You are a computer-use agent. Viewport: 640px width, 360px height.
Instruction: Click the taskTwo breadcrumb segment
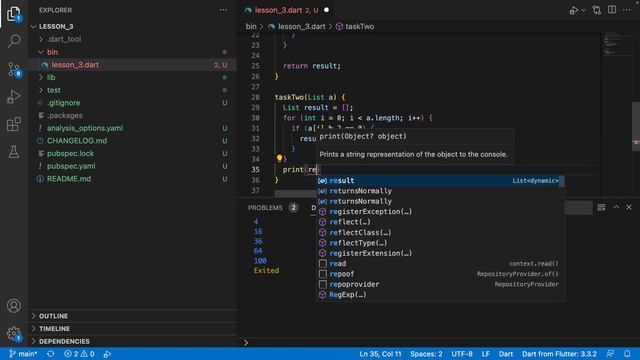tap(355, 27)
